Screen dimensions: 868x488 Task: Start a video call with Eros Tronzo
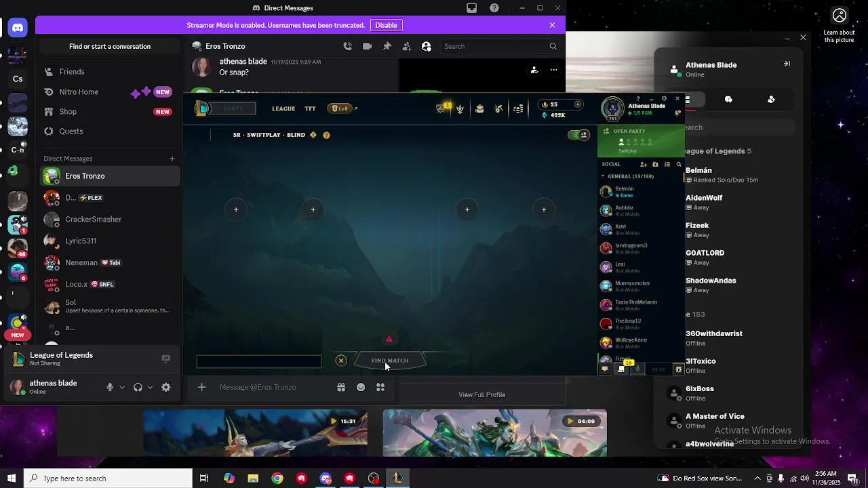pyautogui.click(x=367, y=46)
